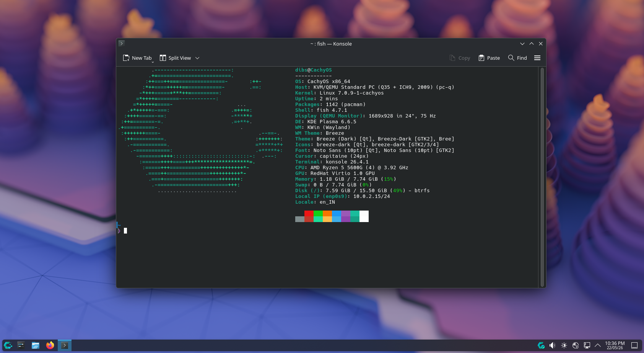Screen dimensions: 644x353
Task: Click the Peek at Desktop button
Action: point(634,345)
